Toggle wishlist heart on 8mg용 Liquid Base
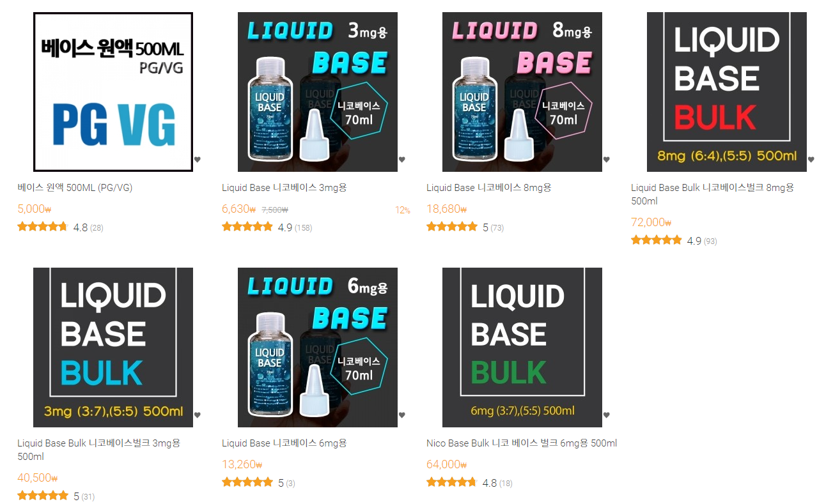833x504 pixels. click(x=607, y=160)
